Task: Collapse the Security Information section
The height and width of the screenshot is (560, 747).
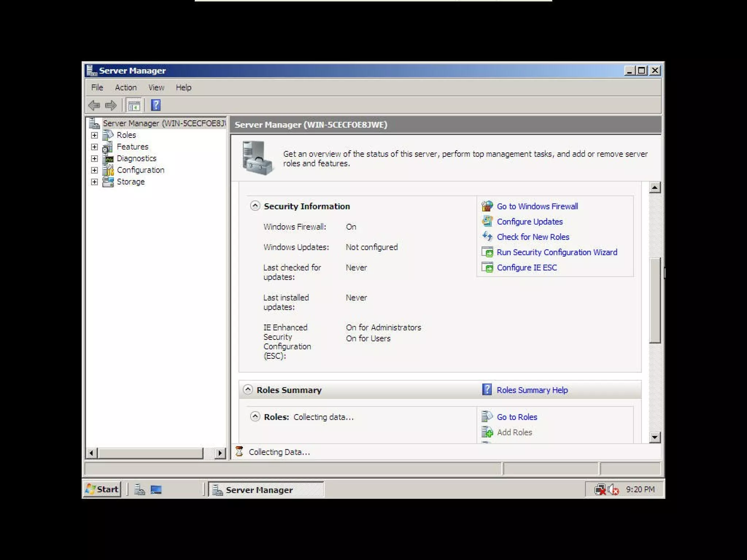Action: pyautogui.click(x=255, y=206)
